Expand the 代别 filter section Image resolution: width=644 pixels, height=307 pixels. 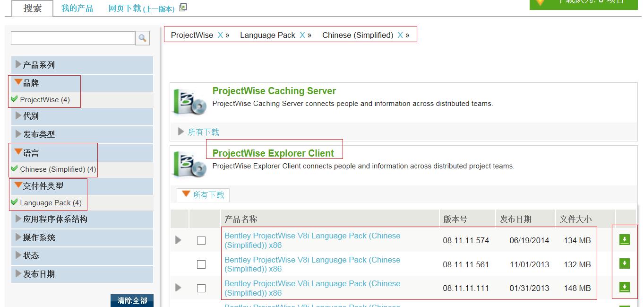point(82,116)
